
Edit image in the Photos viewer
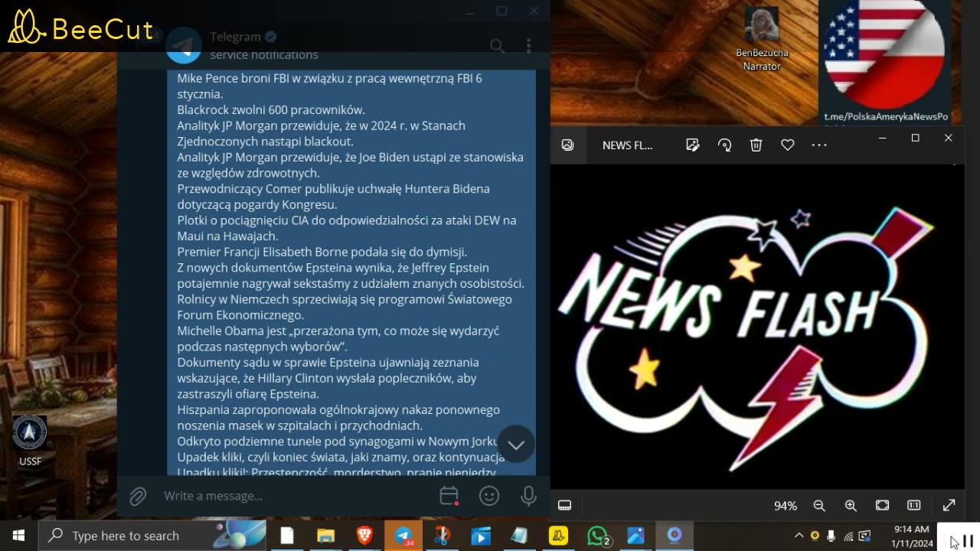(693, 145)
